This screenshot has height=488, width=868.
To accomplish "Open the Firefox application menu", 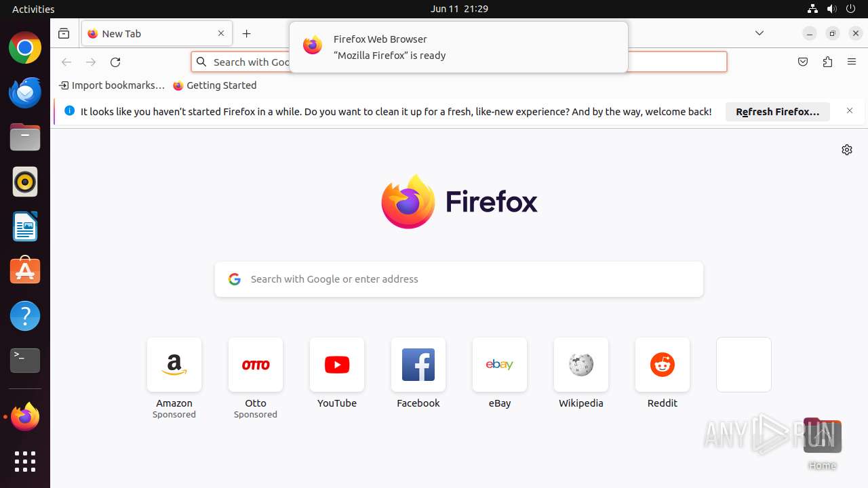I will pos(852,62).
